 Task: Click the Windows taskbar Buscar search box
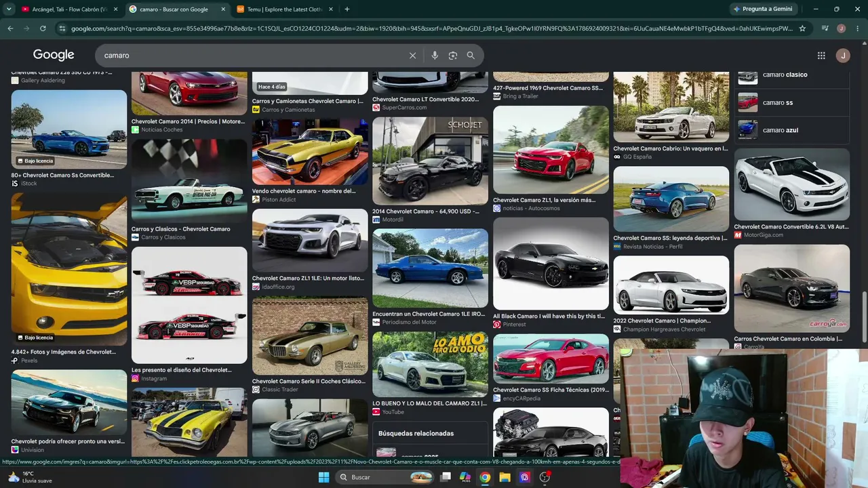(x=384, y=477)
